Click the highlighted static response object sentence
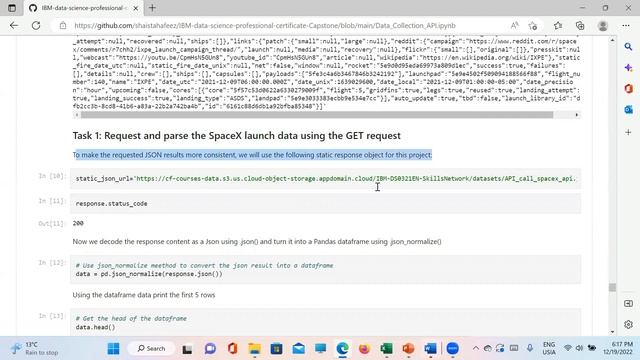This screenshot has height=360, width=640. click(x=252, y=155)
